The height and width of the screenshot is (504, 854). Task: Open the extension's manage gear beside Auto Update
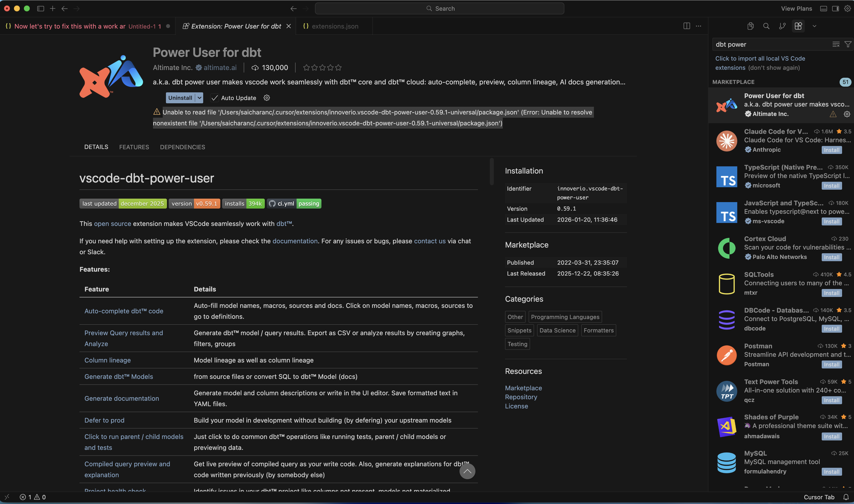[267, 98]
